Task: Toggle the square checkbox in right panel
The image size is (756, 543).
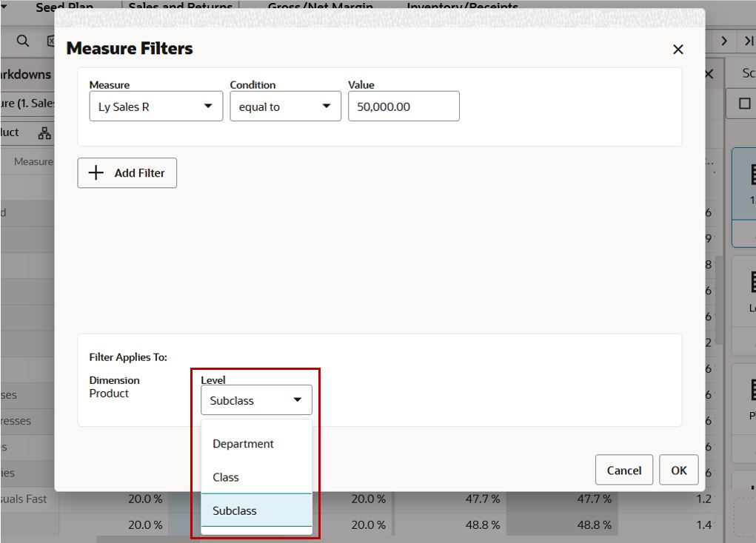Action: pyautogui.click(x=744, y=104)
